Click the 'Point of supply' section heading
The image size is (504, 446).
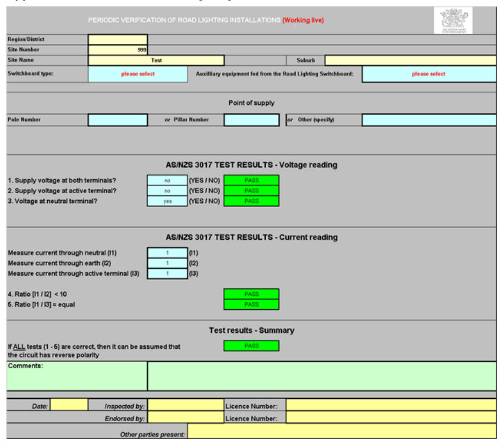[x=251, y=103]
